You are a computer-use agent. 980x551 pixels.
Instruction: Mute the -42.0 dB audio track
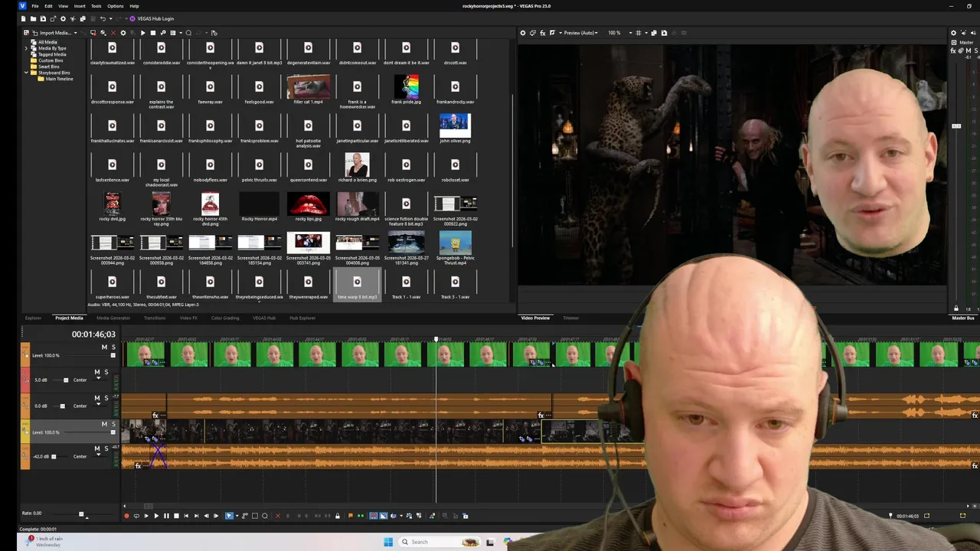[x=97, y=448]
